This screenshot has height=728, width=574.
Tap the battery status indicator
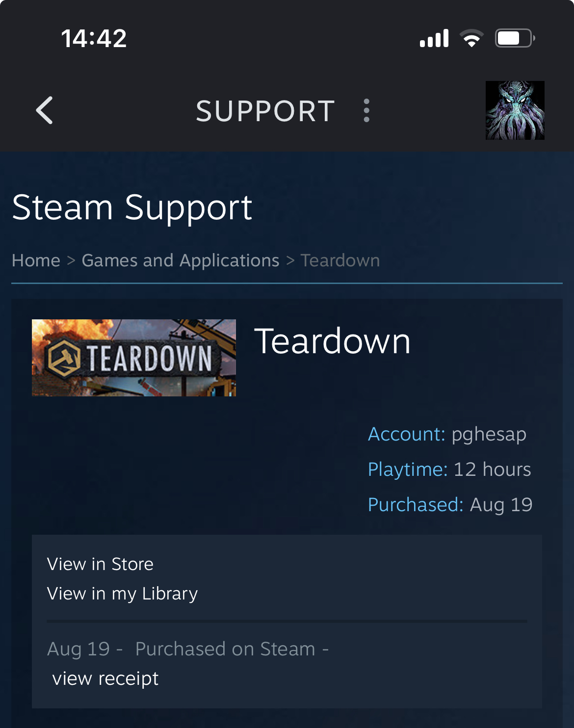click(x=515, y=38)
